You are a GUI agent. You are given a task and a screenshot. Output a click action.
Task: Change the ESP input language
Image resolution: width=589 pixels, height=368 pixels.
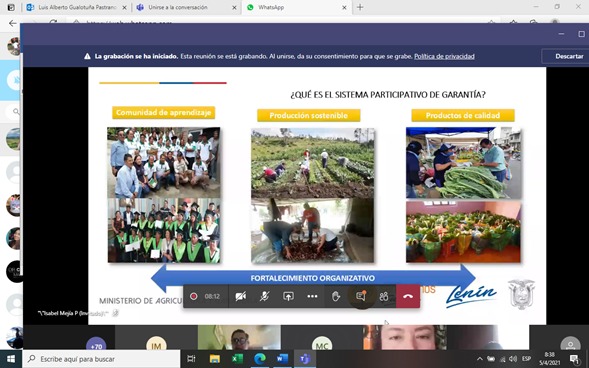(526, 359)
